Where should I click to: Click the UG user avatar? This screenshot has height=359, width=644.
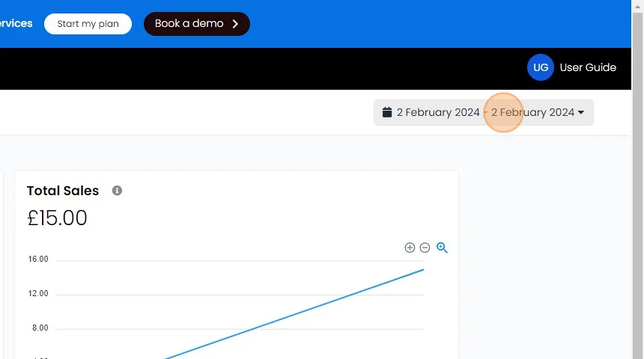click(541, 67)
